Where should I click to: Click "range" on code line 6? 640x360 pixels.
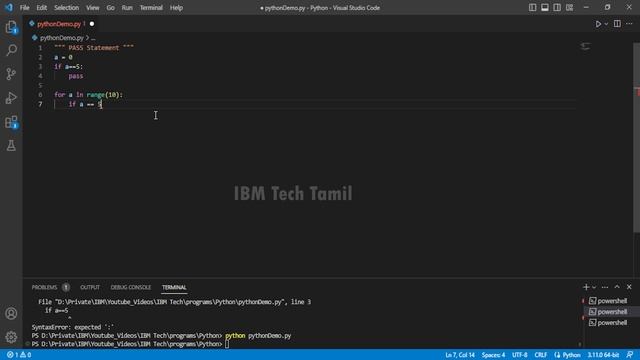96,95
